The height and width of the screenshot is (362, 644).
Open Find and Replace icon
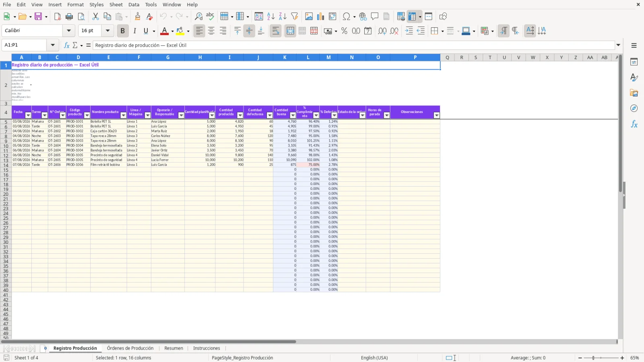pos(198,16)
